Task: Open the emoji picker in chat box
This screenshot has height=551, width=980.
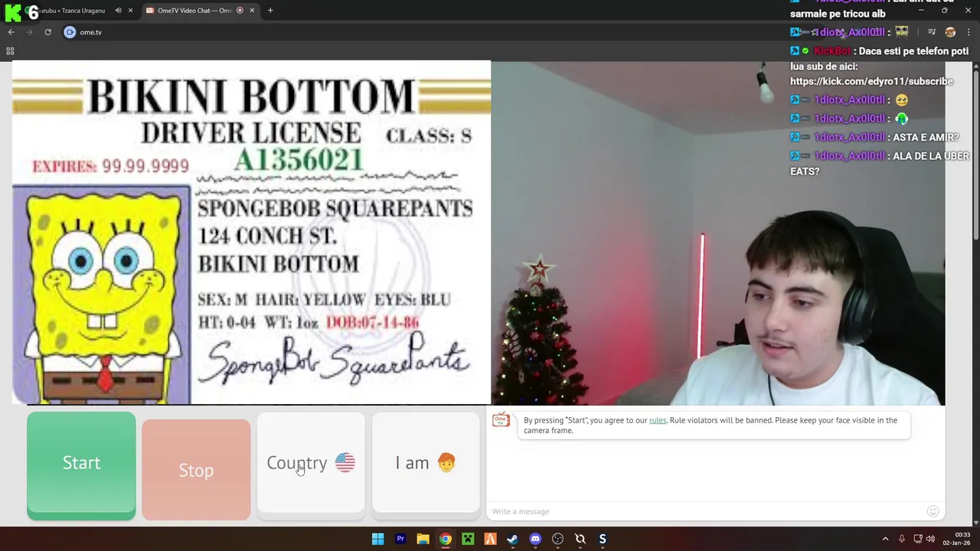Action: click(x=933, y=511)
